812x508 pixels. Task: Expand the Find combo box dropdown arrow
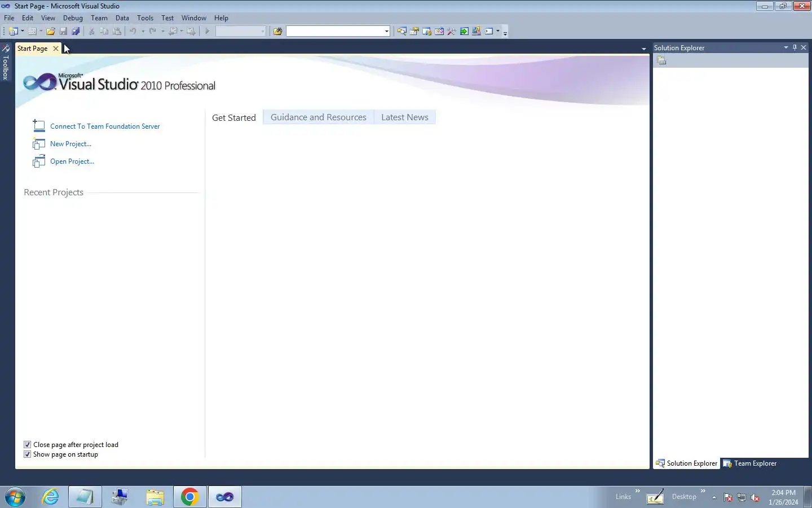pyautogui.click(x=387, y=32)
